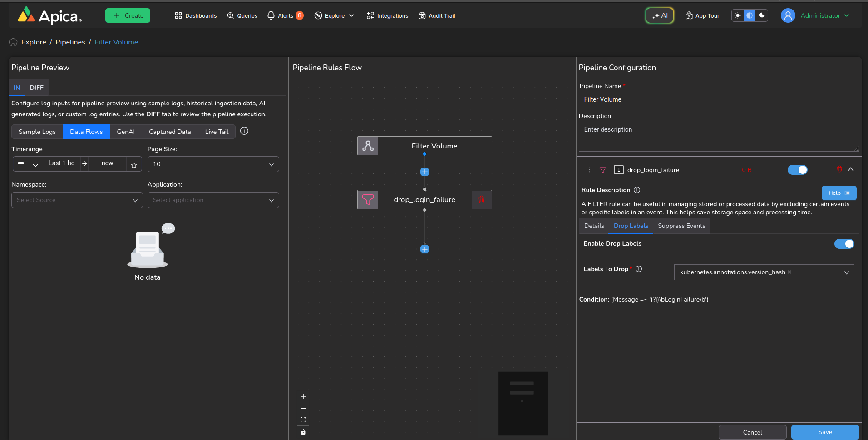Expand the Page Size dropdown
This screenshot has height=440, width=868.
click(213, 164)
